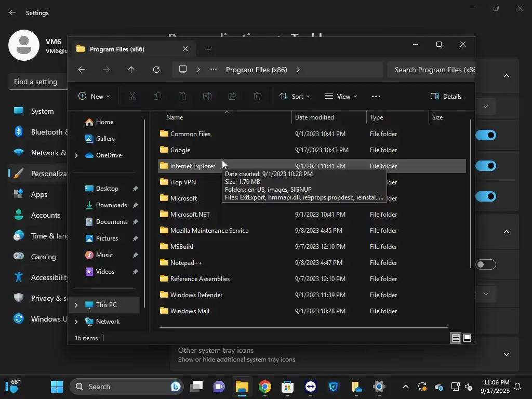The height and width of the screenshot is (399, 532).
Task: Expand the Network tree node
Action: (76, 322)
